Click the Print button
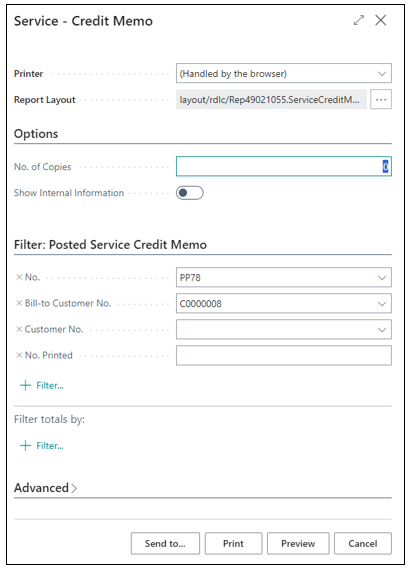Image resolution: width=410 pixels, height=570 pixels. (x=233, y=543)
